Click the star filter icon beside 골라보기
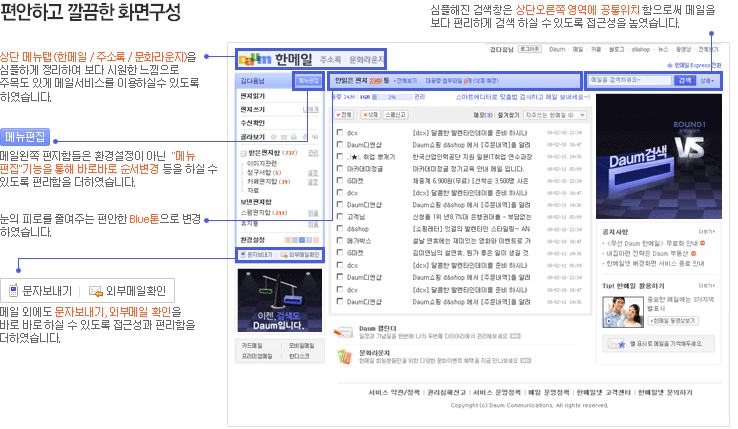The image size is (738, 429). (x=273, y=137)
